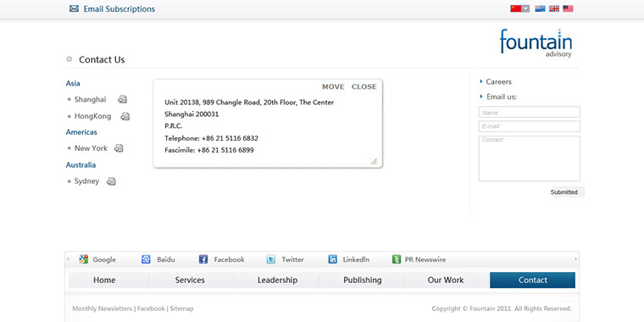Click the Twitter link in social bar
644x322 pixels.
[x=285, y=259]
